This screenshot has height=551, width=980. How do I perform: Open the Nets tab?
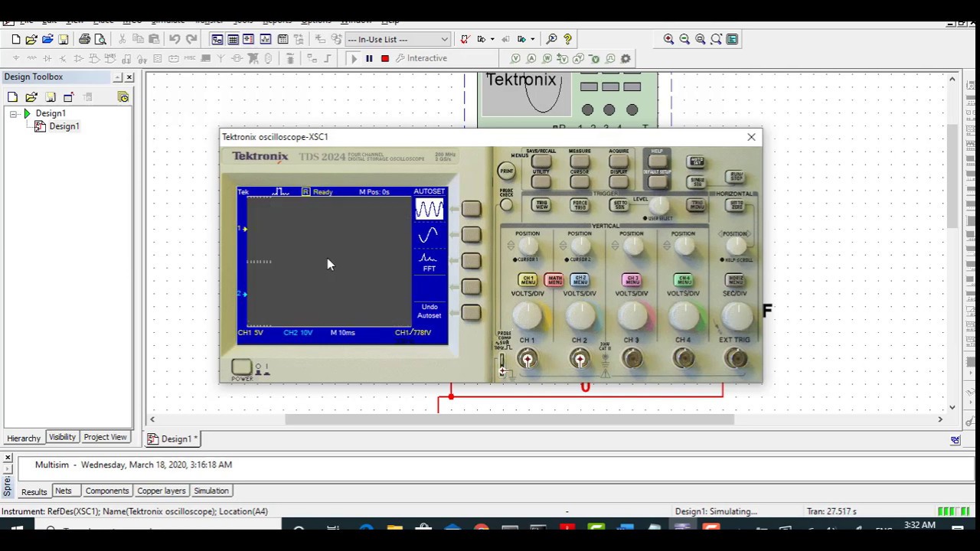pyautogui.click(x=64, y=491)
